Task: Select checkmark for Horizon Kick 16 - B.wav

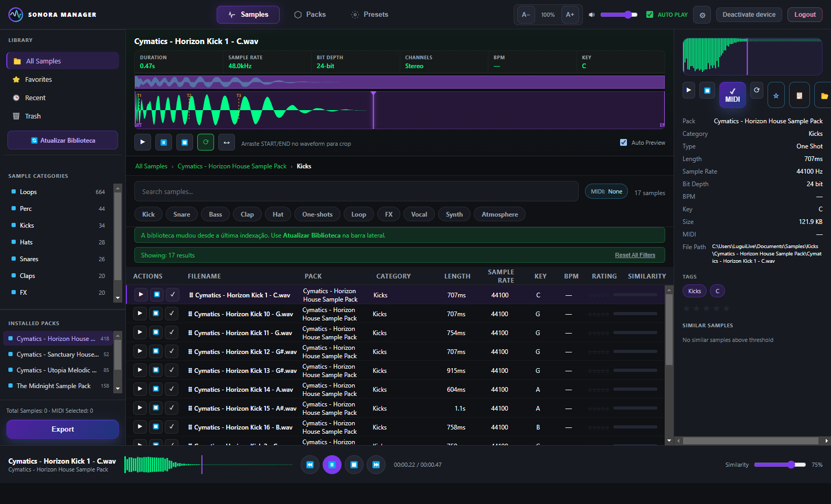Action: tap(172, 427)
